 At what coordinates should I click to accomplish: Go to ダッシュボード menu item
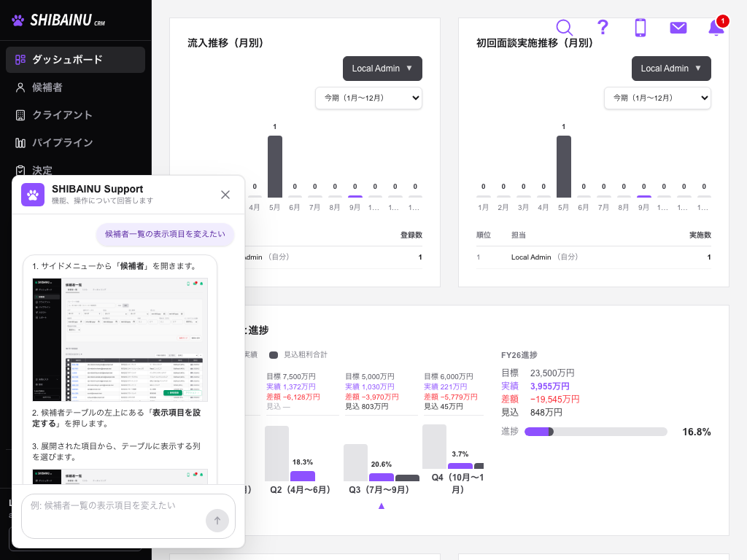tap(75, 60)
